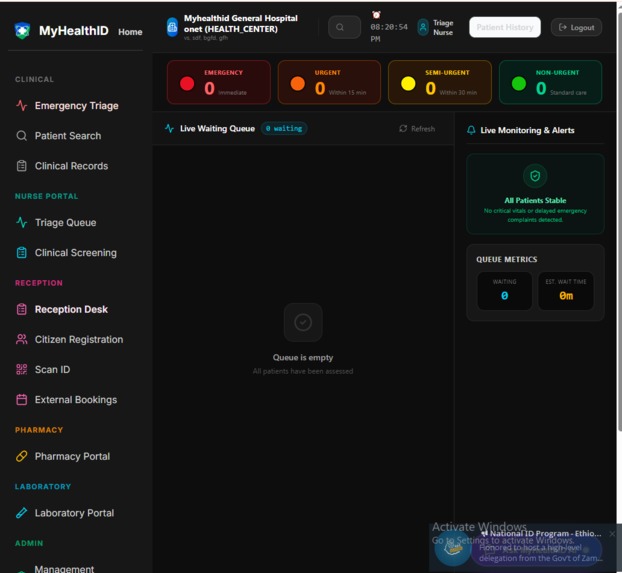
Task: Click the notification avatar thumbnail
Action: (453, 549)
